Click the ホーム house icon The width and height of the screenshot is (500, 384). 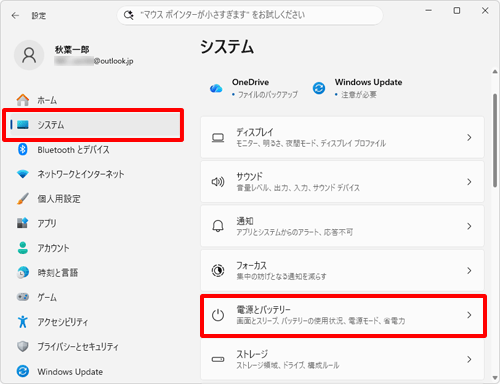click(23, 100)
